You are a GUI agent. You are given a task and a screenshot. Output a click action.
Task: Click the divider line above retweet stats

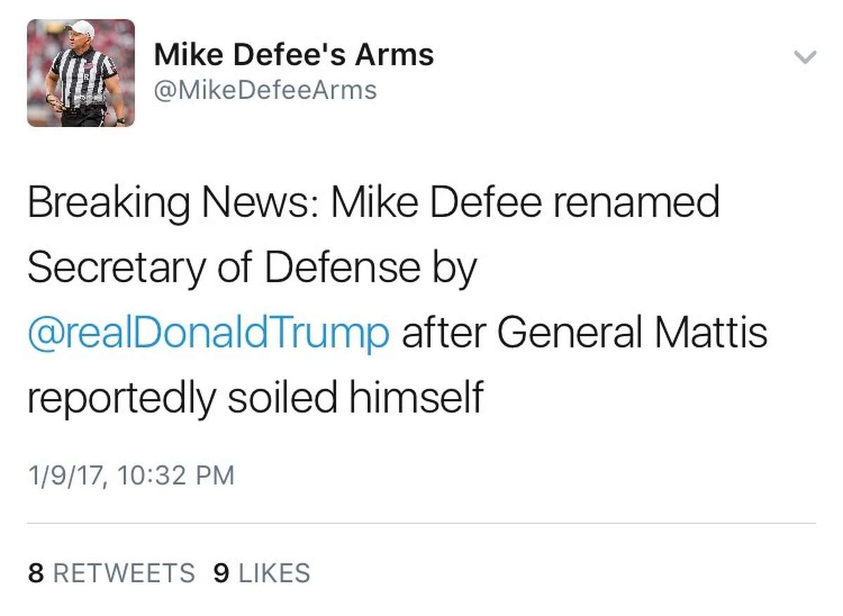[421, 523]
